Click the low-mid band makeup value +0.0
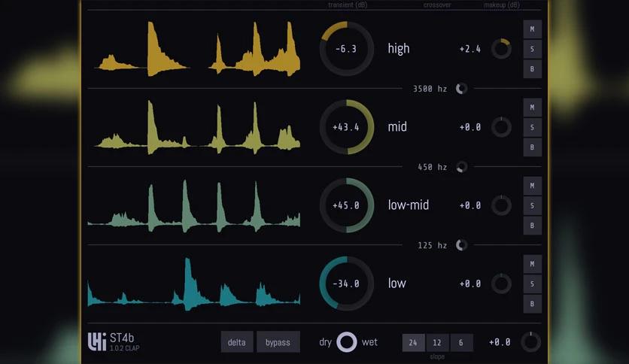Image resolution: width=629 pixels, height=364 pixels. (x=470, y=205)
